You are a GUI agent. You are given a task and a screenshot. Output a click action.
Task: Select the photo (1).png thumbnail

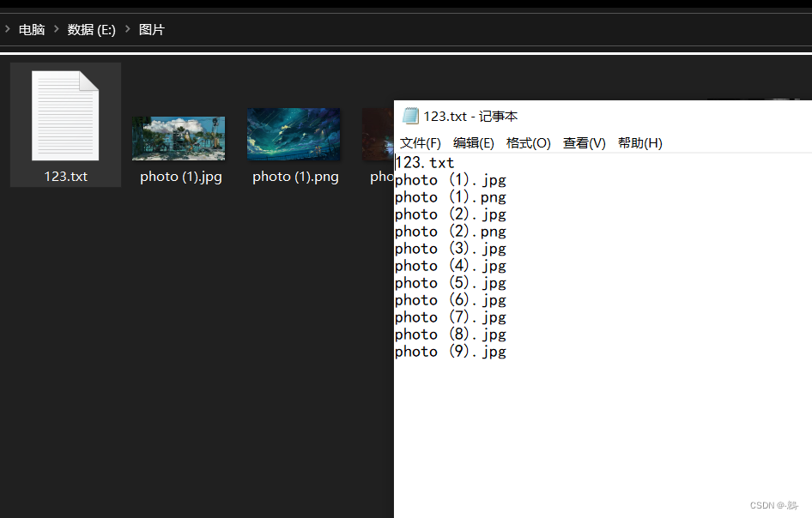[294, 134]
